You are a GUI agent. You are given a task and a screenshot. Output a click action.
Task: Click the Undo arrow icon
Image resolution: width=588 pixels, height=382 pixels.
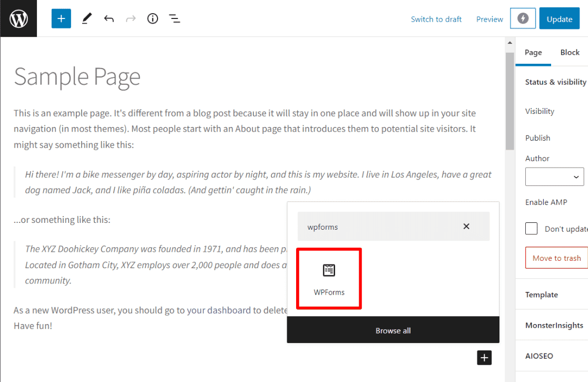click(x=109, y=18)
